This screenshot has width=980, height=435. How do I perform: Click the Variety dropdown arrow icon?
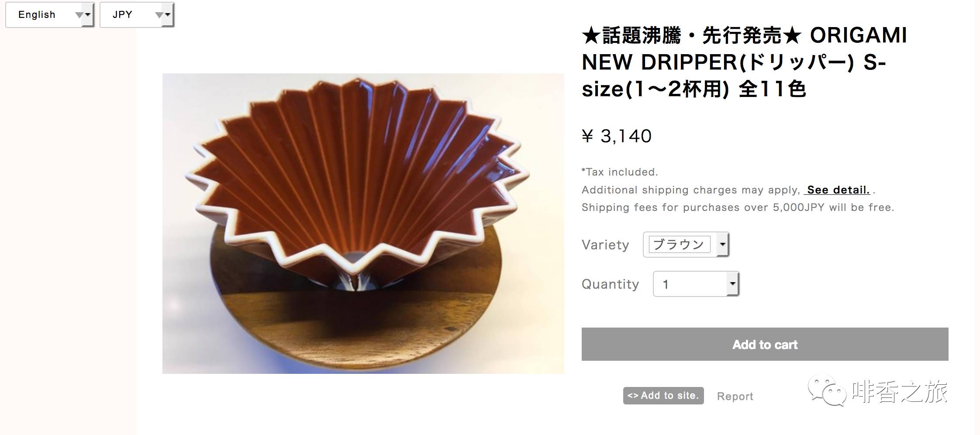click(x=723, y=245)
